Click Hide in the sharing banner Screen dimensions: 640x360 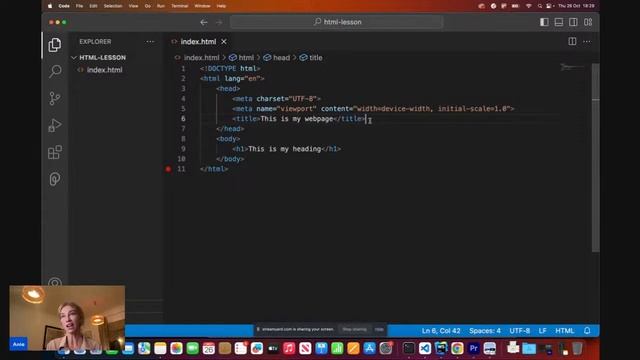(x=379, y=329)
